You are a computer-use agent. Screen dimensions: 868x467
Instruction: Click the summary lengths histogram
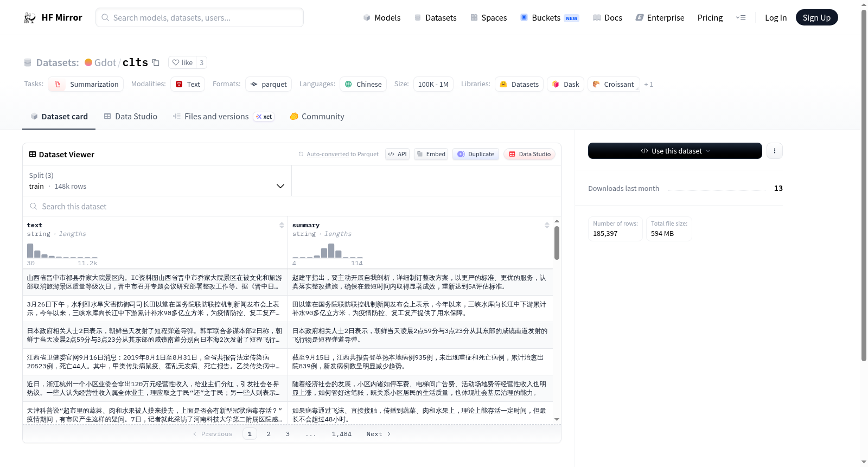328,250
